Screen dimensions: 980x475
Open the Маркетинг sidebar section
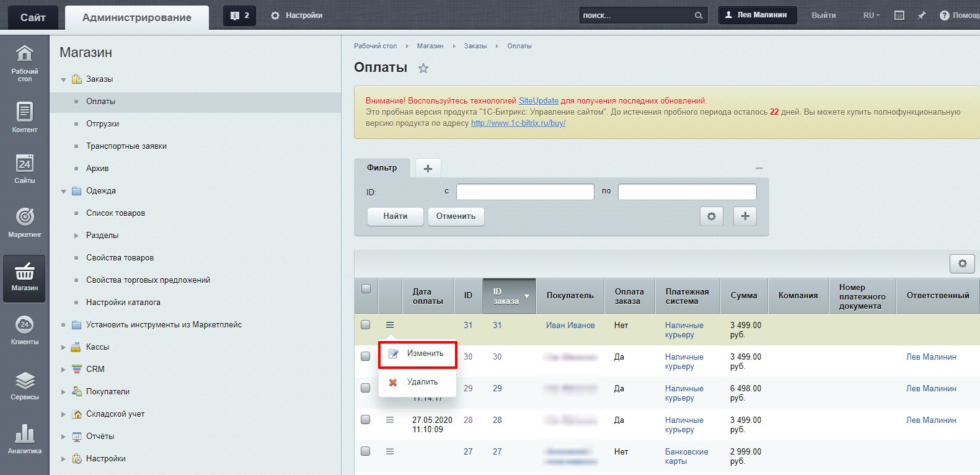point(24,223)
